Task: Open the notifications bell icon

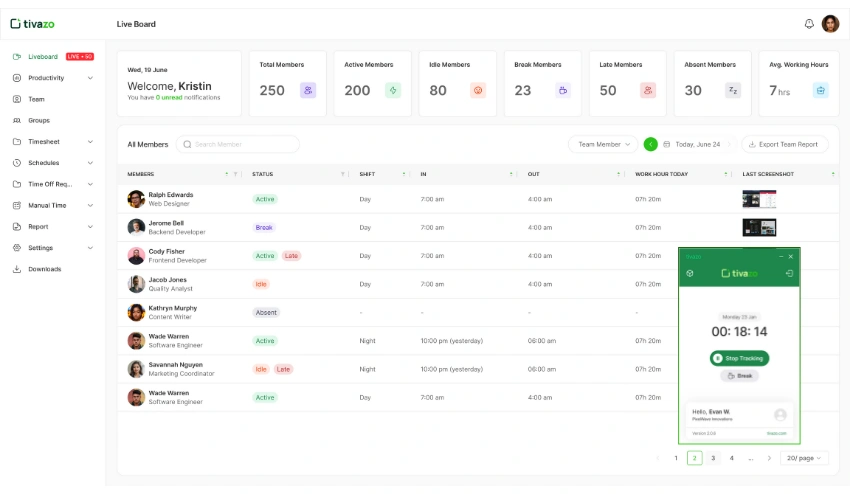Action: tap(809, 24)
